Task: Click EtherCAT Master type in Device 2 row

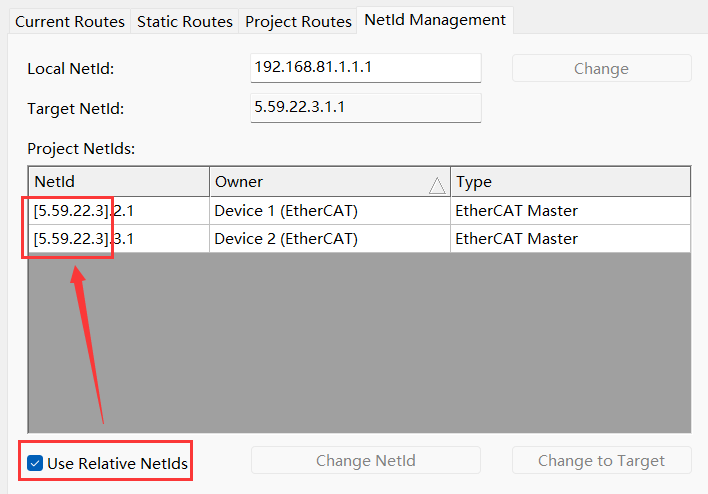Action: [x=517, y=238]
